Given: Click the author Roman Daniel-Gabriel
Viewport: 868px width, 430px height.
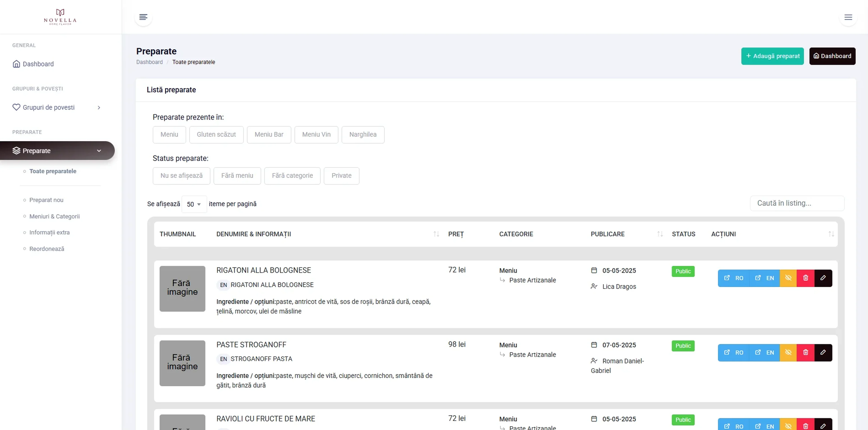Looking at the screenshot, I should [617, 366].
